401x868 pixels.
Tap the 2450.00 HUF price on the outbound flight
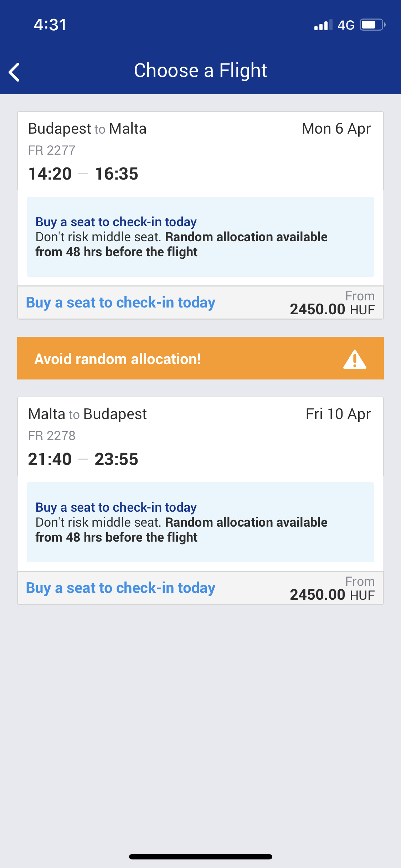coord(332,309)
